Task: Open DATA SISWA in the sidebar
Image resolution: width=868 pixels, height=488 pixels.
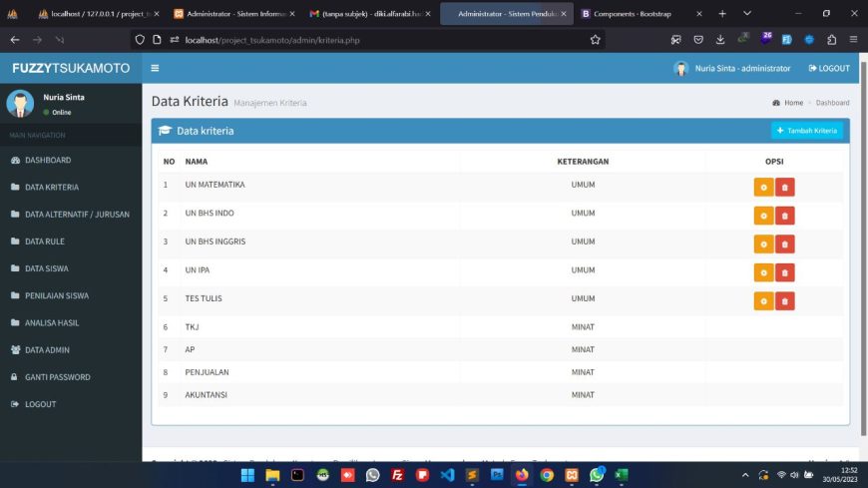Action: (x=71, y=268)
